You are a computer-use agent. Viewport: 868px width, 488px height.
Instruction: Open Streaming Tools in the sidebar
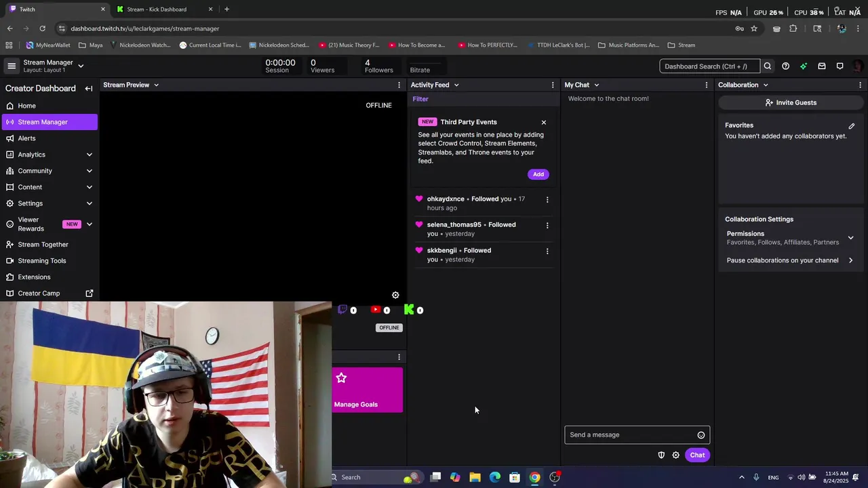click(49, 261)
